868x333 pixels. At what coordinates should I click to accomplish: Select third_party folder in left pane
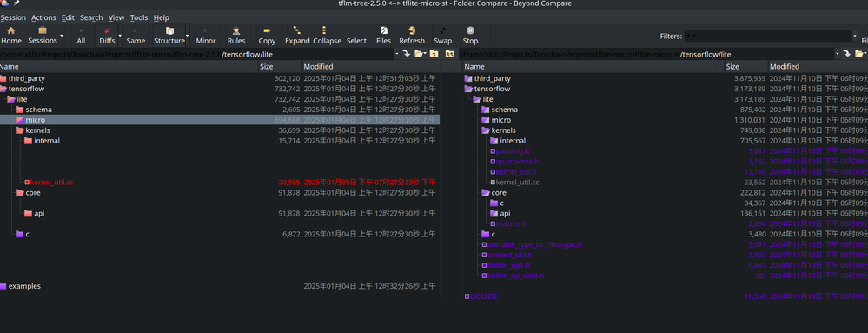pyautogui.click(x=27, y=78)
